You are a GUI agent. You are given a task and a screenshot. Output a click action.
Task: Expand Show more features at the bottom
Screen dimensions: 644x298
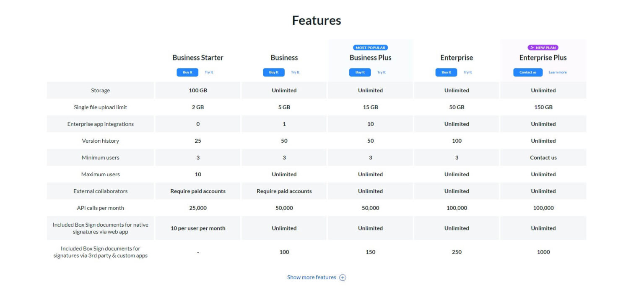coord(311,277)
